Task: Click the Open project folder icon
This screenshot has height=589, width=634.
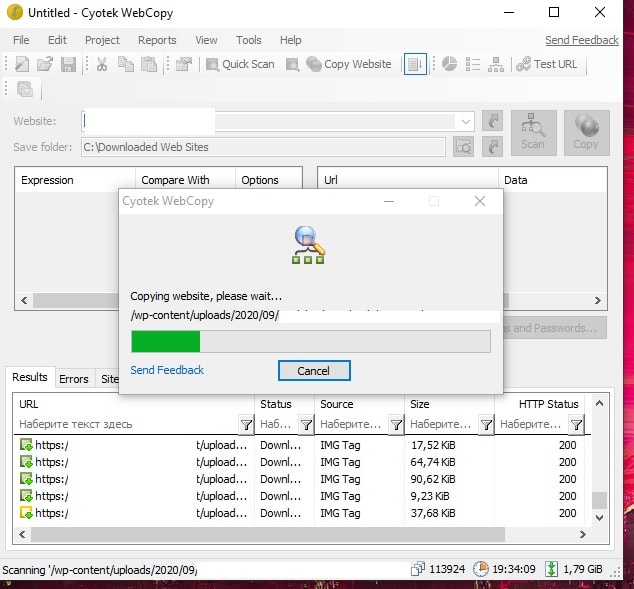Action: pos(45,64)
